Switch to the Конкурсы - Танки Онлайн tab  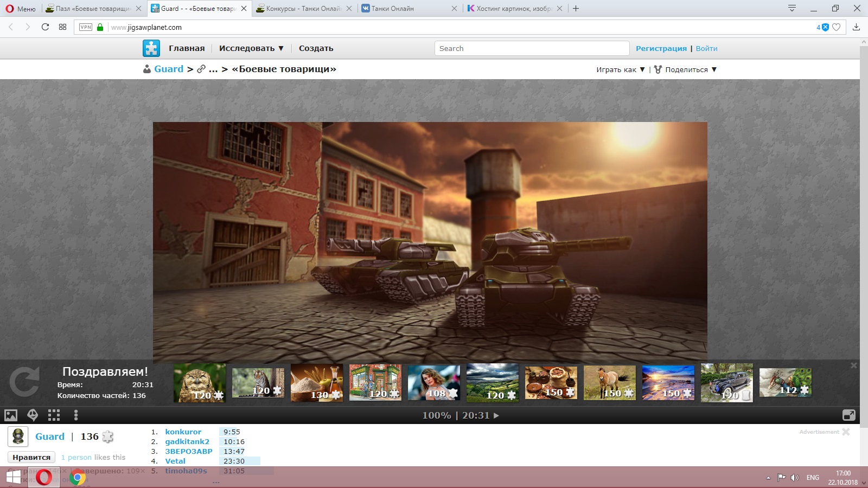click(x=303, y=9)
